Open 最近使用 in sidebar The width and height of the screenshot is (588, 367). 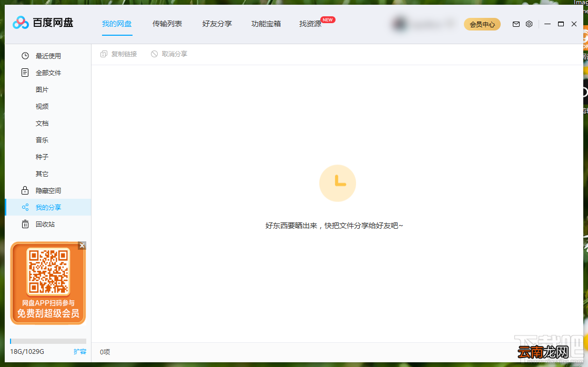click(48, 56)
